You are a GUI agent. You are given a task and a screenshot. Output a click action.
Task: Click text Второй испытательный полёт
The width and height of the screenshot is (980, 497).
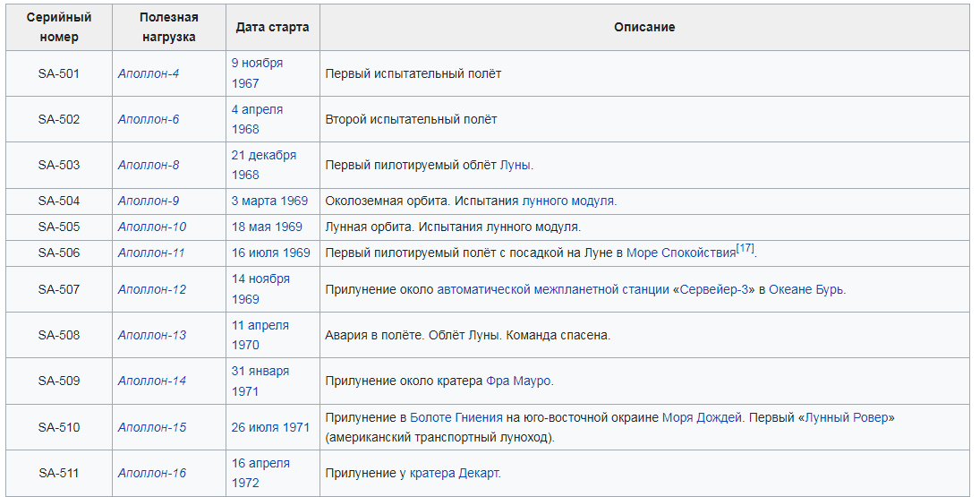coord(412,119)
